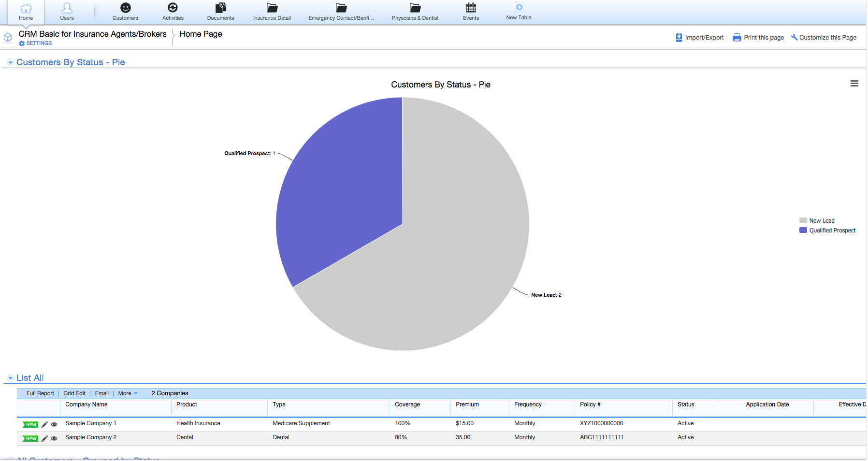This screenshot has height=461, width=868.
Task: Click the app cube icon beside CRM title
Action: pyautogui.click(x=8, y=37)
